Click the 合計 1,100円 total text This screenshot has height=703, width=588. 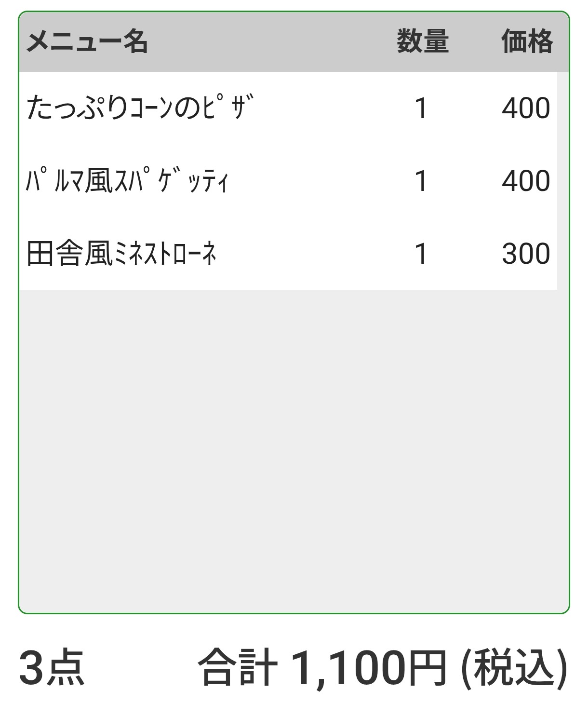[322, 668]
